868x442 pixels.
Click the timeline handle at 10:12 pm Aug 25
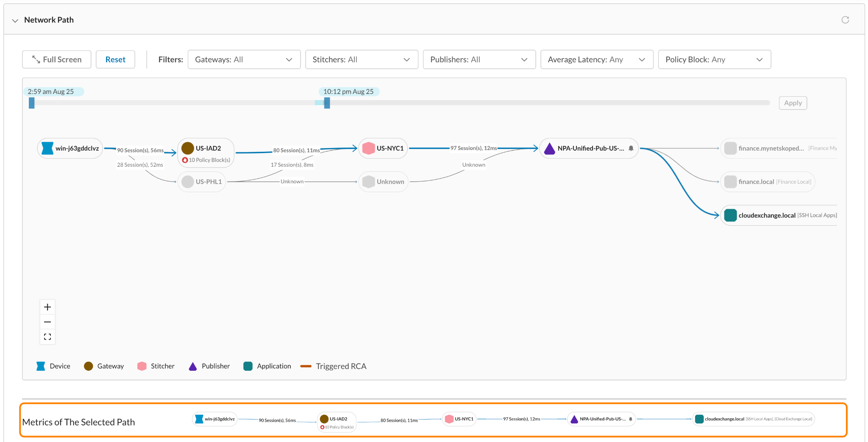[x=327, y=103]
